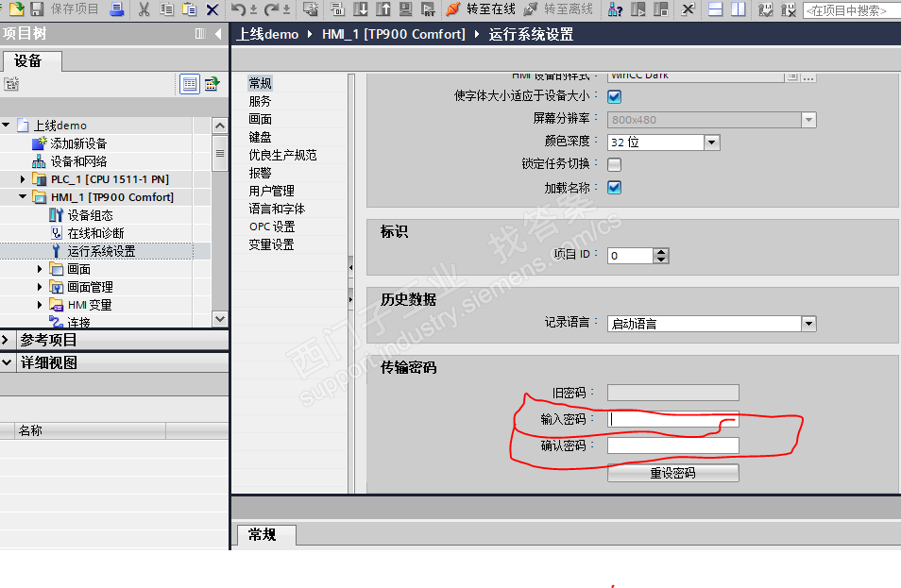Viewport: 901px width, 588px height.
Task: Collapse the HMI_1 TP900 Comfort node
Action: 23,197
